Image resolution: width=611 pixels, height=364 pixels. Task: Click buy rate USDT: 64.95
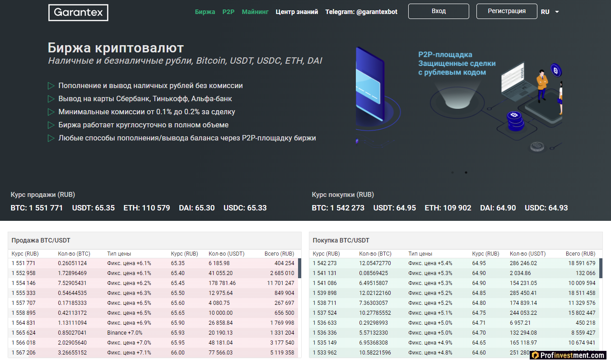(x=395, y=208)
